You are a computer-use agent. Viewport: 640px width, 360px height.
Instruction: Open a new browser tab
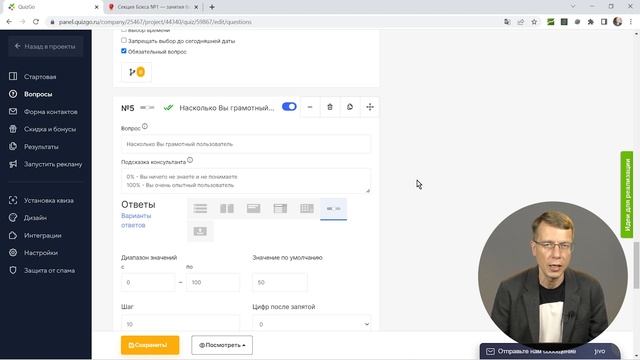pos(212,7)
